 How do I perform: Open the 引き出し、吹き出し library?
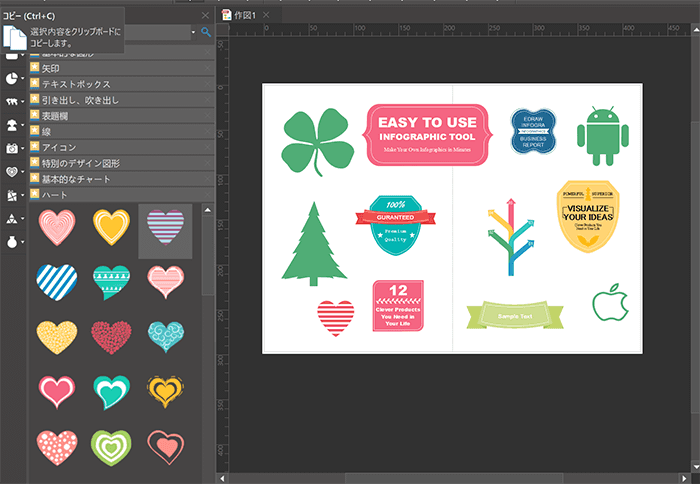click(x=121, y=100)
